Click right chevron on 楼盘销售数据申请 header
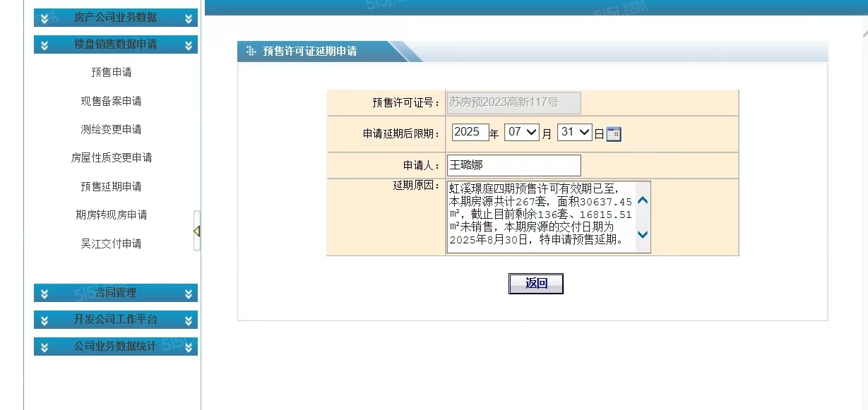The image size is (868, 410). [x=189, y=45]
